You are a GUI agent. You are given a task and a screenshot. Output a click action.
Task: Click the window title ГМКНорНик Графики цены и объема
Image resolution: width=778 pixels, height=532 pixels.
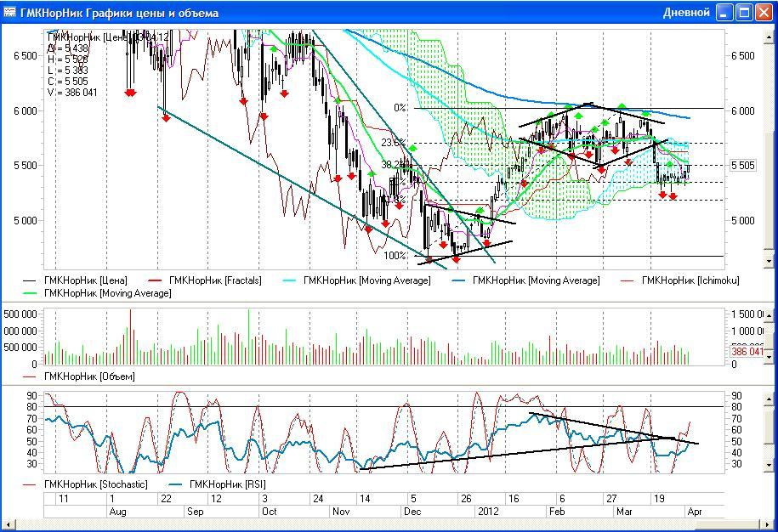120,13
